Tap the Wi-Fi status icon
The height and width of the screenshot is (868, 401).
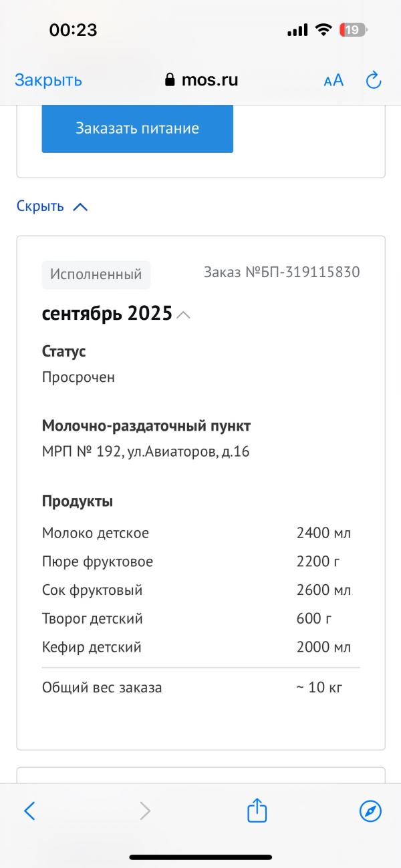(x=324, y=30)
